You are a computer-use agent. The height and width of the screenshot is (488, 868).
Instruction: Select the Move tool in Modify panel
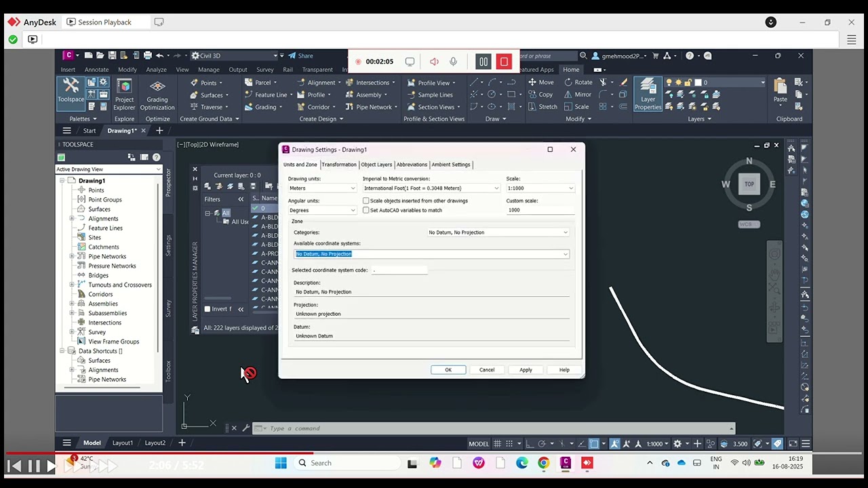[x=540, y=83]
